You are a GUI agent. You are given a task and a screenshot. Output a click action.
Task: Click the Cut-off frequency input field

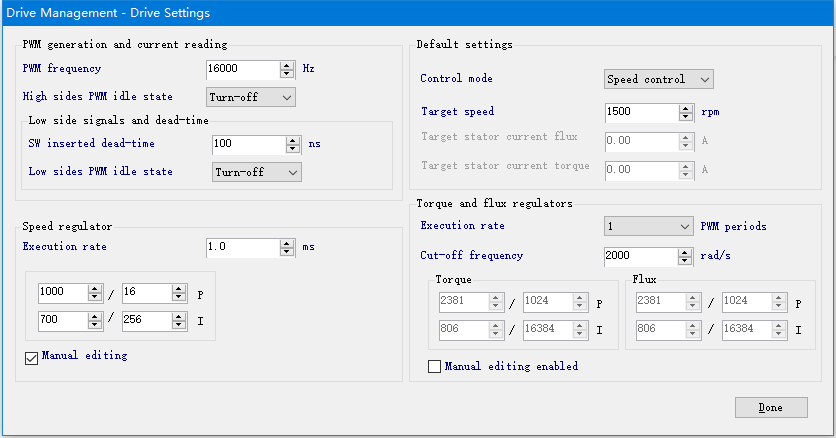tap(641, 256)
